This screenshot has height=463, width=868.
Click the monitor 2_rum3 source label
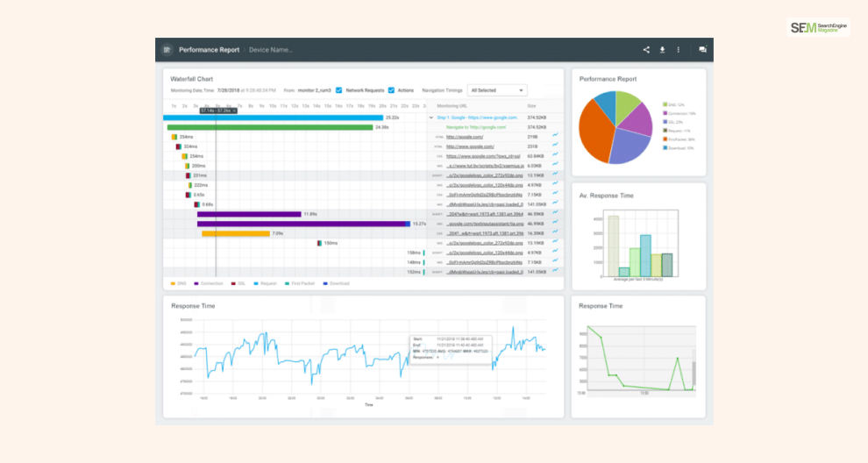click(x=315, y=90)
